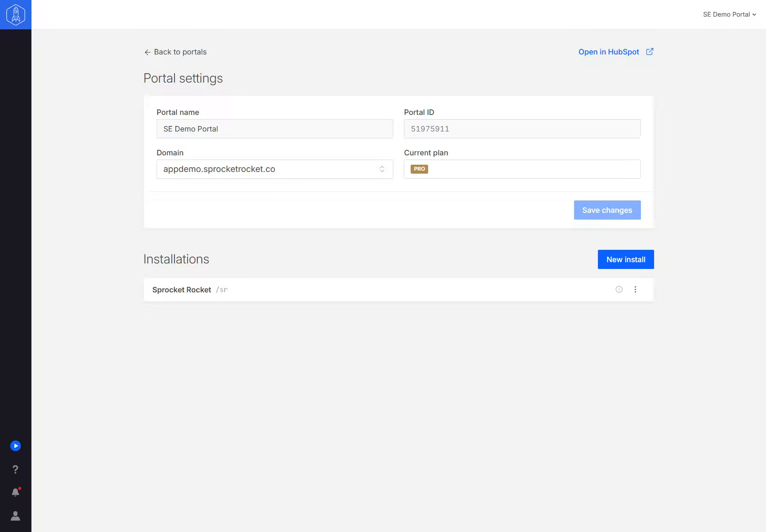
Task: Click the Installations heading
Action: 176,259
